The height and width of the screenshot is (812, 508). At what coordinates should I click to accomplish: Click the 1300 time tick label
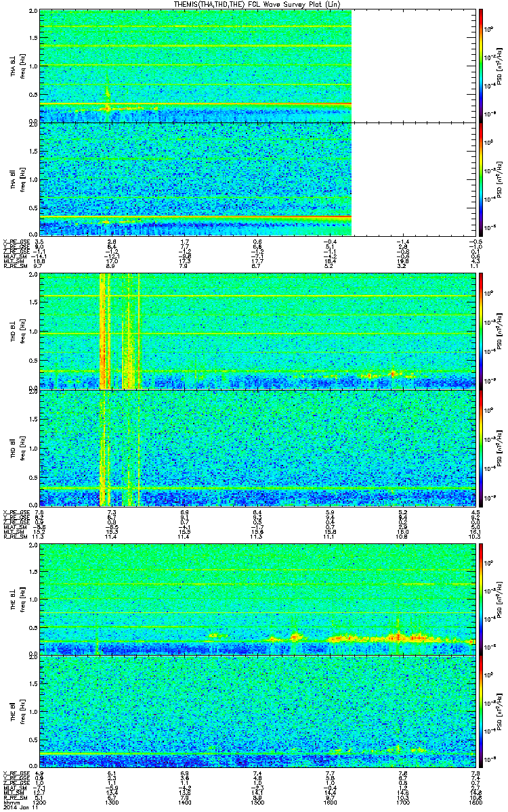click(112, 803)
